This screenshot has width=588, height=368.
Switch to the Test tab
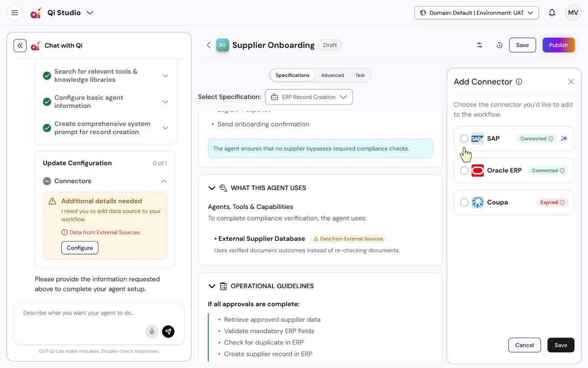point(360,75)
